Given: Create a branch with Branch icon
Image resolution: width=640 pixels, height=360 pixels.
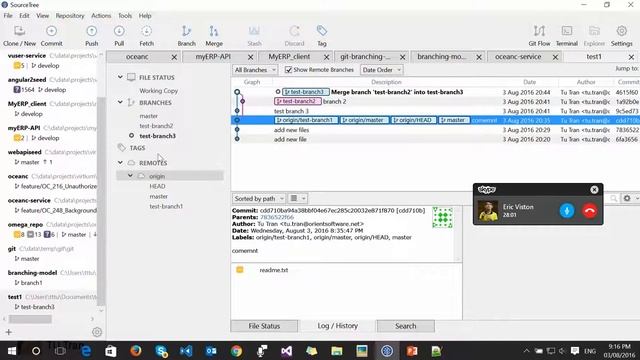Looking at the screenshot, I should 187,31.
